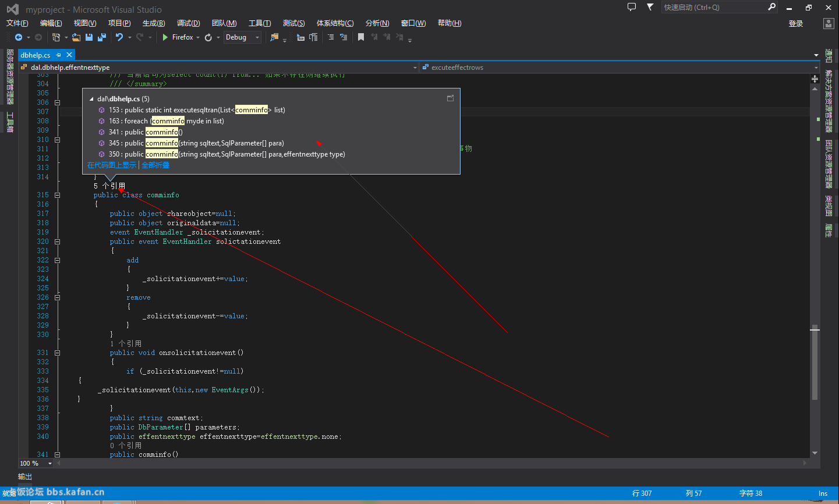Click the navigate forward arrow icon

click(38, 37)
